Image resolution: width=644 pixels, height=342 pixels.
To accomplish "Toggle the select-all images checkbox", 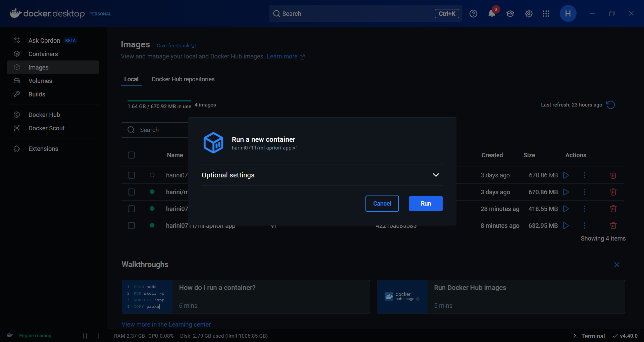I will click(131, 155).
